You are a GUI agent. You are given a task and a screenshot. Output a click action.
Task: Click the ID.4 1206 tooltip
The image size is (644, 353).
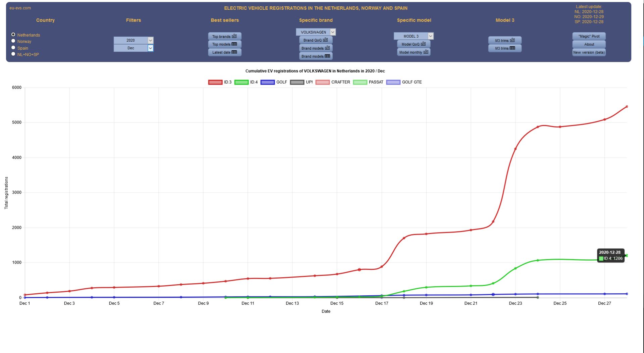pyautogui.click(x=610, y=255)
